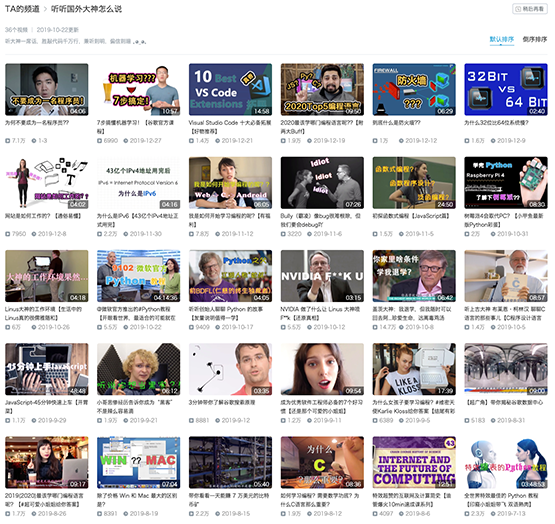
Task: Switch to 默认排序 sorting tab
Action: point(502,39)
